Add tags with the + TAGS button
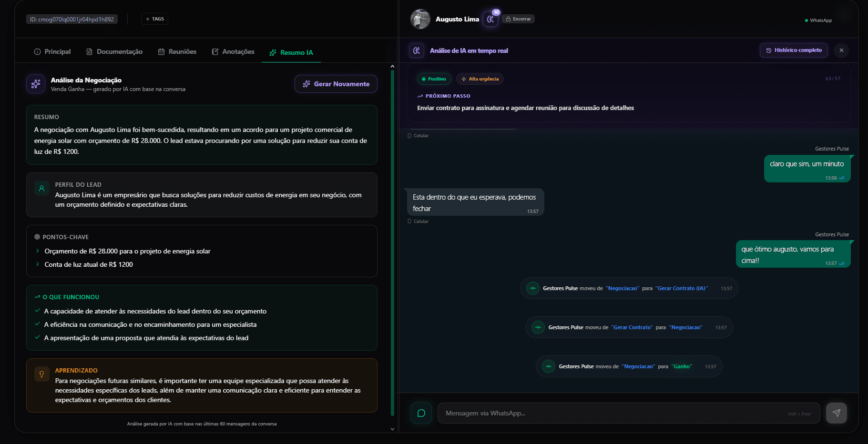Viewport: 868px width, 444px height. tap(154, 19)
